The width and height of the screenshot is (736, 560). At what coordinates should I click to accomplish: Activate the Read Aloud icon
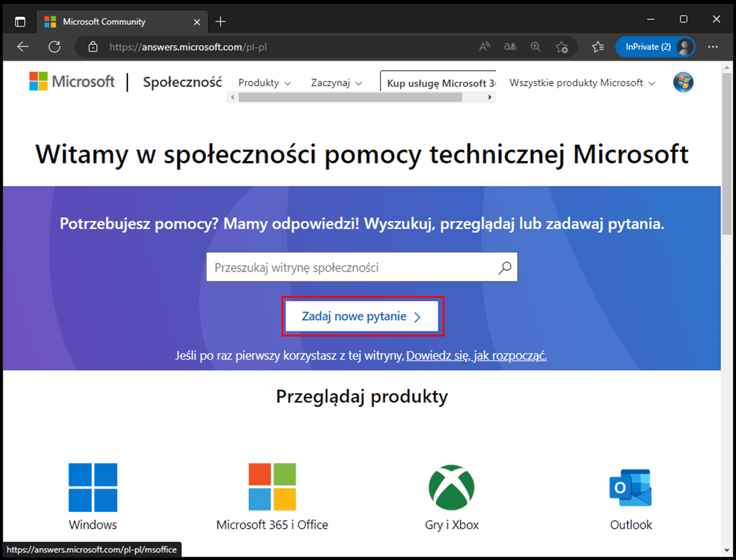tap(484, 47)
